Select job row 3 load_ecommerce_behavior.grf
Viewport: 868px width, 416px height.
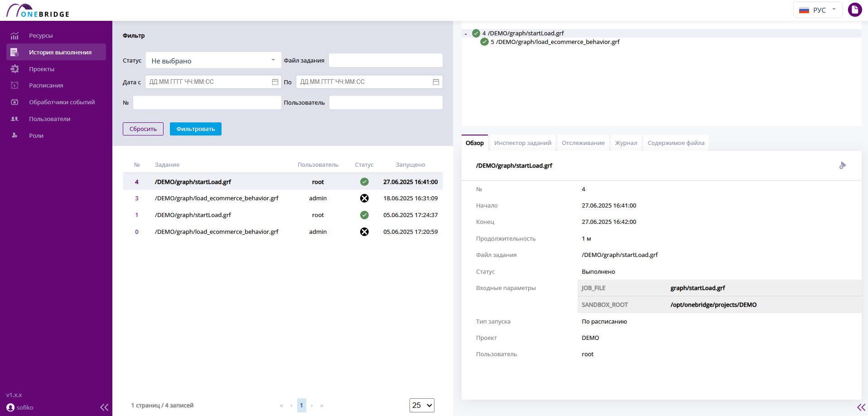[283, 198]
